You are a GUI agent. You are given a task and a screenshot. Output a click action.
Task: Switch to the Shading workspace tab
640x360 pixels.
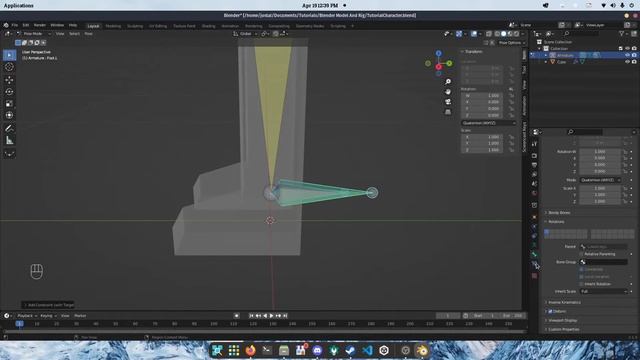(208, 26)
